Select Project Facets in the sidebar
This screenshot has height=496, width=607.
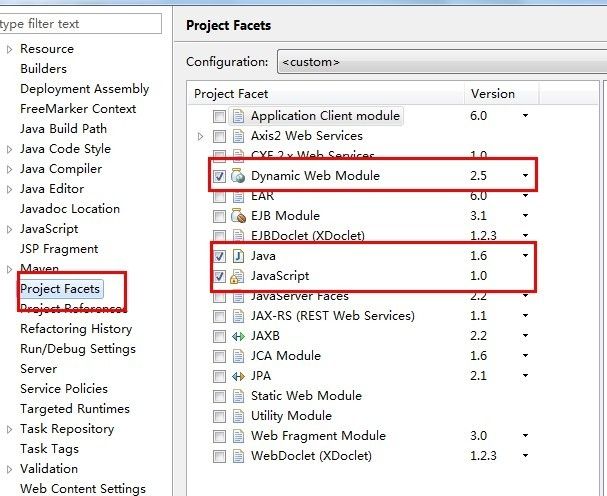60,289
